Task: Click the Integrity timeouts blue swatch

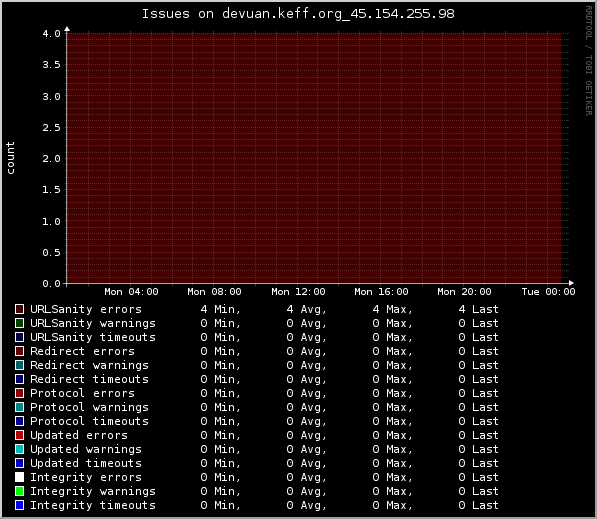Action: click(19, 505)
